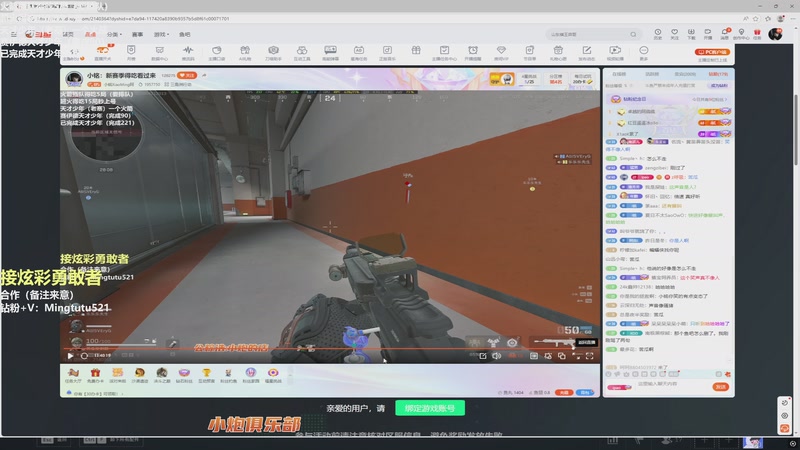Open the 历史 history icon
The image size is (800, 450).
(658, 34)
